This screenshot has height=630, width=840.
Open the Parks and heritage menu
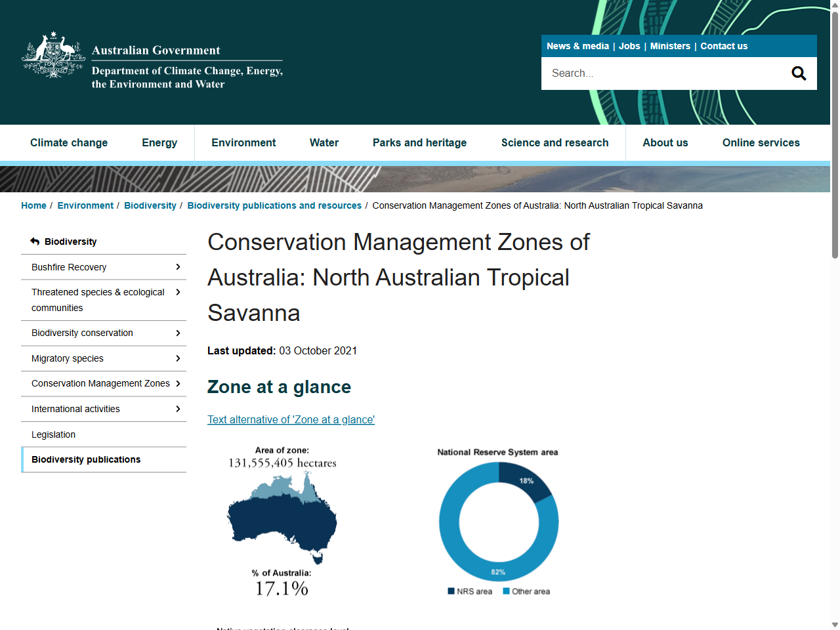click(419, 142)
